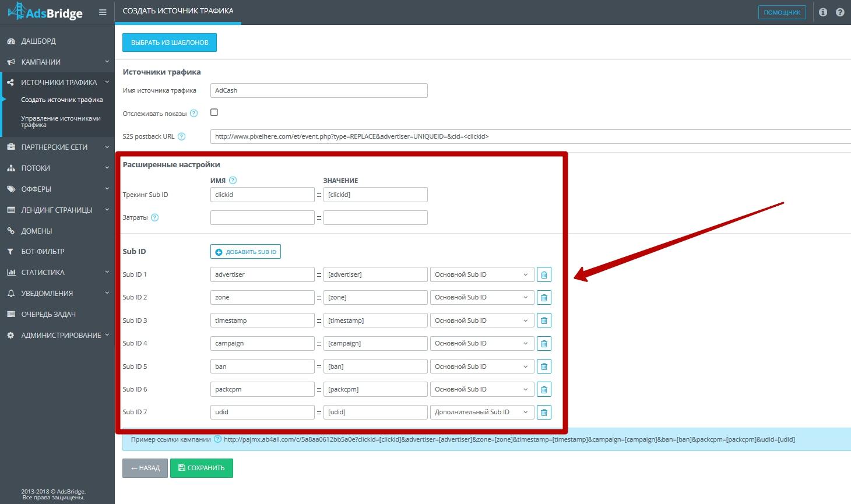Click the campaign link example URL text

click(x=509, y=439)
